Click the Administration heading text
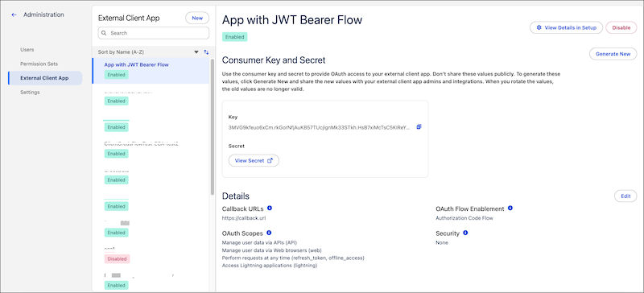Image resolution: width=644 pixels, height=293 pixels. click(43, 14)
